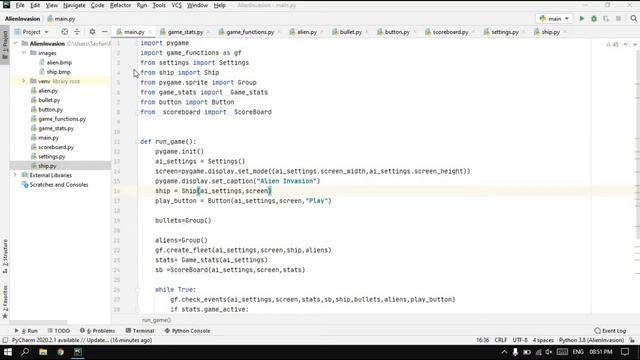
Task: Go to next highlighted error arrow
Action: tap(635, 44)
